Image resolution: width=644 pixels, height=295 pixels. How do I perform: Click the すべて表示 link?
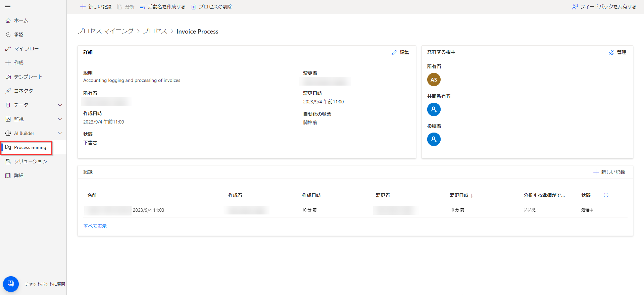pos(95,226)
